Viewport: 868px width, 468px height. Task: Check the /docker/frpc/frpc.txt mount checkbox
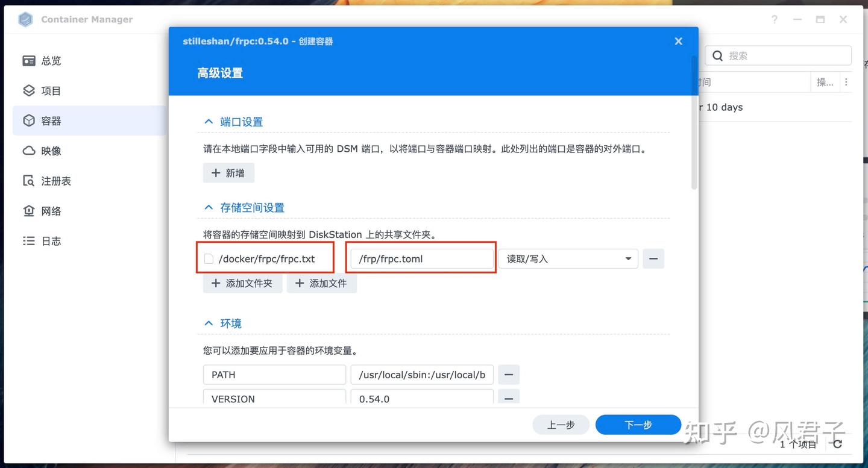coord(209,258)
